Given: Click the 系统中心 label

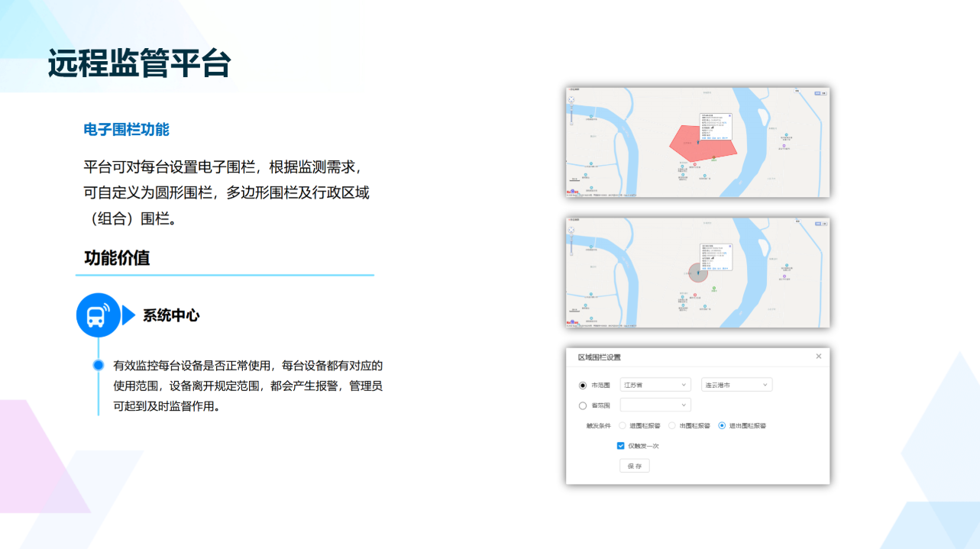Looking at the screenshot, I should click(171, 315).
